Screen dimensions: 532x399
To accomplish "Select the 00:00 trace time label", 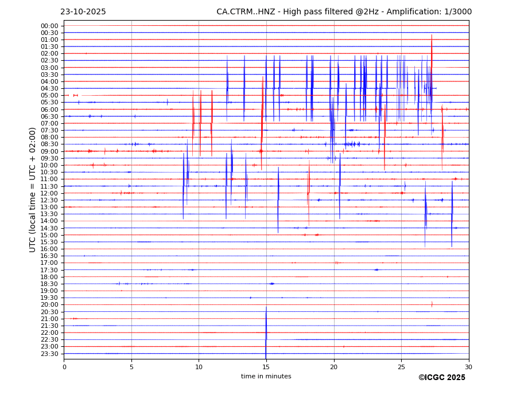I will 49,26.
